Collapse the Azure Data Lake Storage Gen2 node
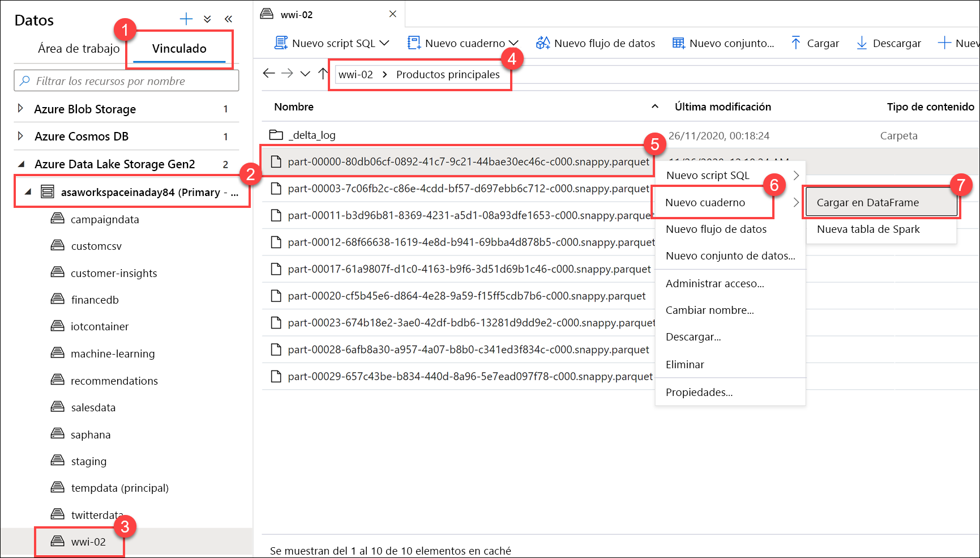The width and height of the screenshot is (980, 558). 22,164
